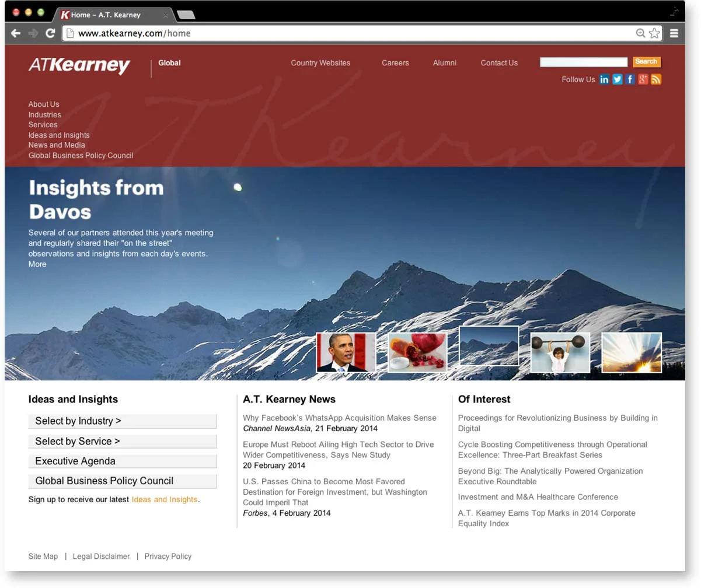Open Europe Must Reboot High Tech article
The image size is (701, 588).
pyautogui.click(x=339, y=450)
